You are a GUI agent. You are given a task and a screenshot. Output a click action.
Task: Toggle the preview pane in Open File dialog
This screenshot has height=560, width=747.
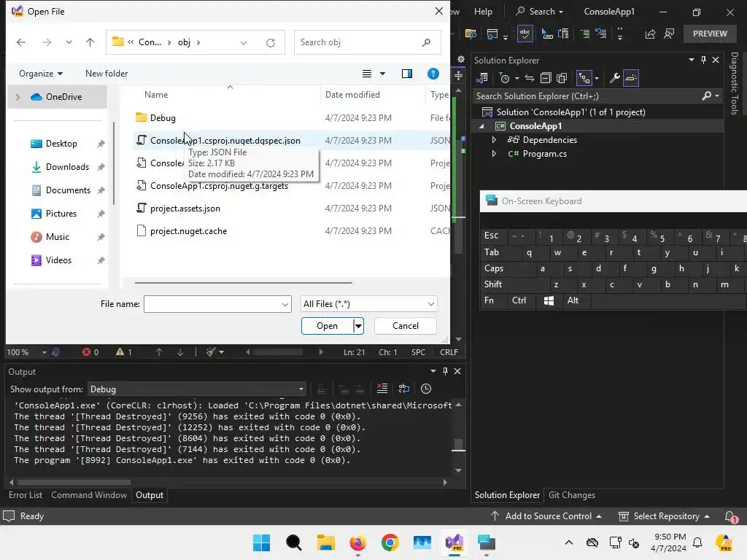pos(407,74)
